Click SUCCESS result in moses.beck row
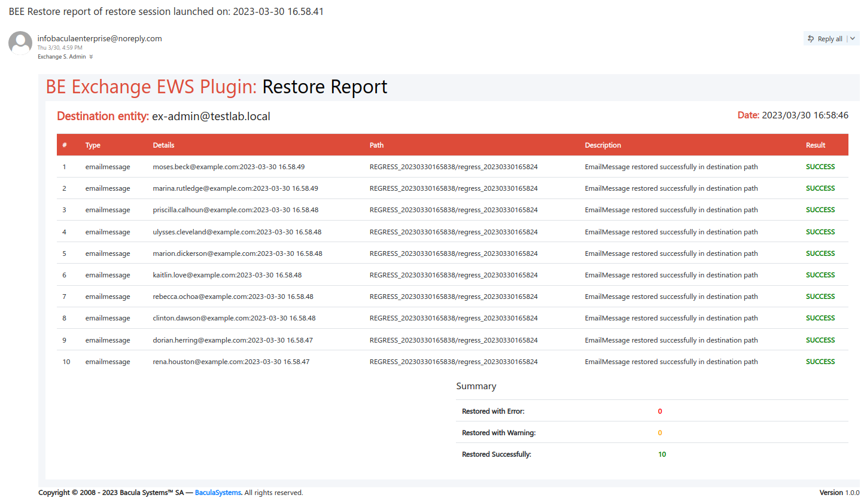Viewport: 864px width, 504px height. [x=820, y=167]
